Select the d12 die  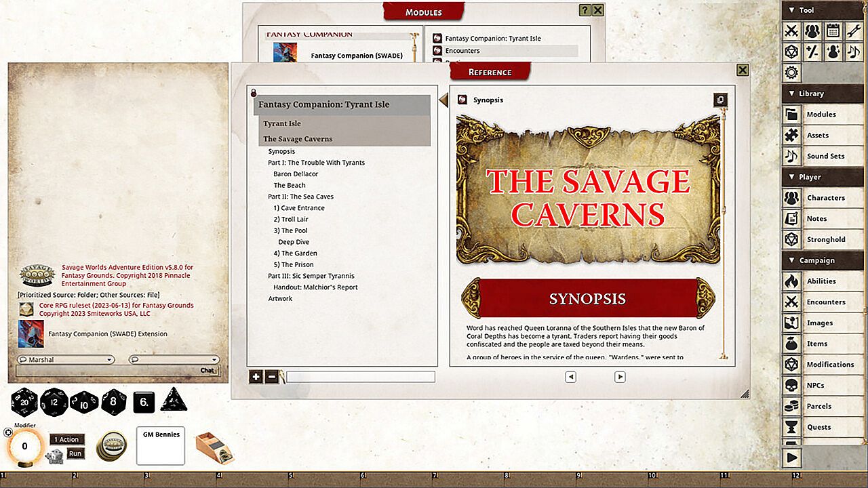54,401
